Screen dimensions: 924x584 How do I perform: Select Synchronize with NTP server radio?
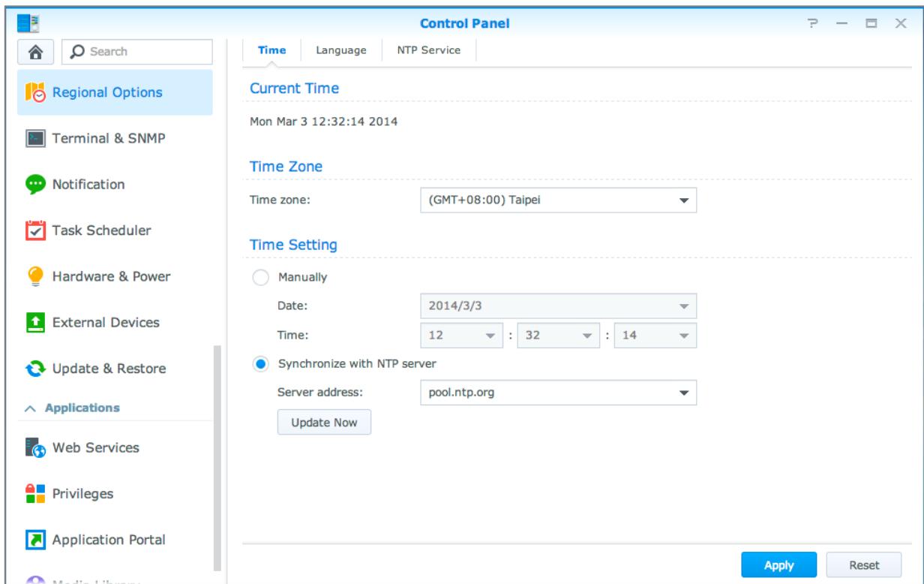(x=261, y=363)
